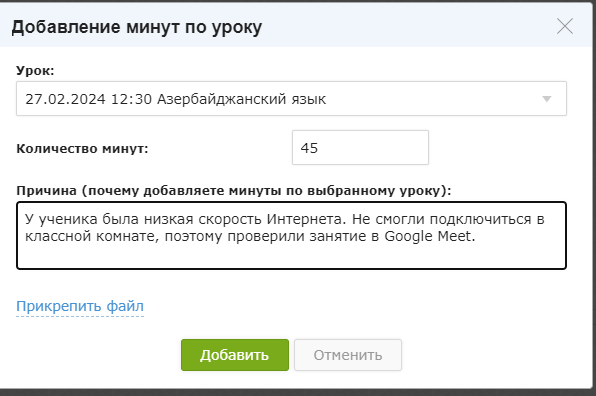This screenshot has height=396, width=596.
Task: Click the dialog title Добавление минут по уроку
Action: 137,27
